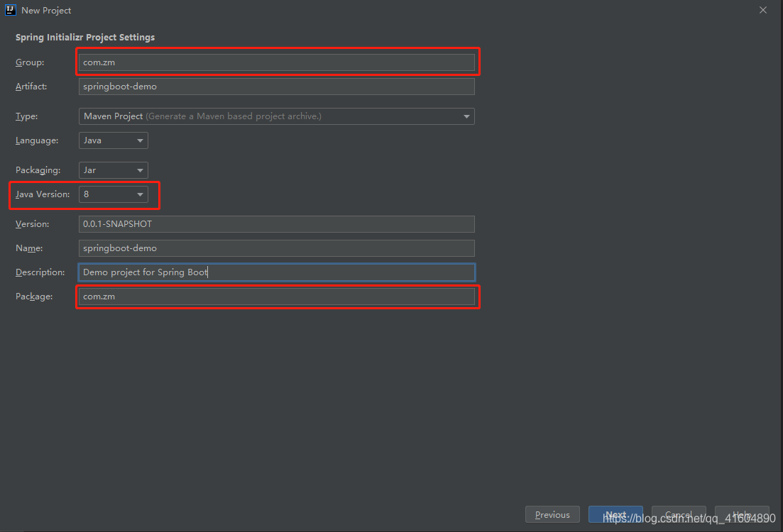Click the Java Version label
The height and width of the screenshot is (532, 783).
[43, 194]
